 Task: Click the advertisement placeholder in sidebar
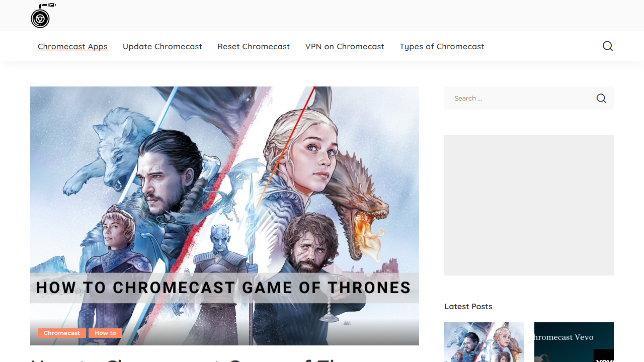[529, 205]
